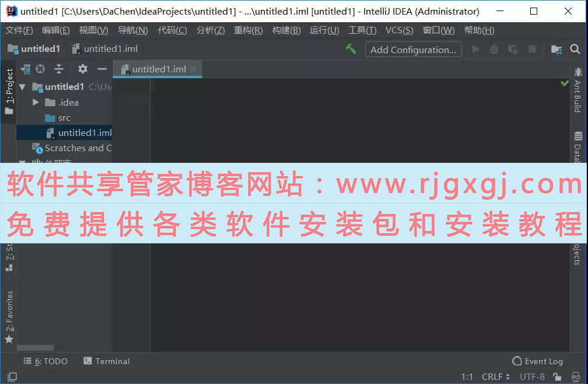Screen dimensions: 588x384
Task: Click Scroll from Source crosshair icon
Action: tap(40, 69)
